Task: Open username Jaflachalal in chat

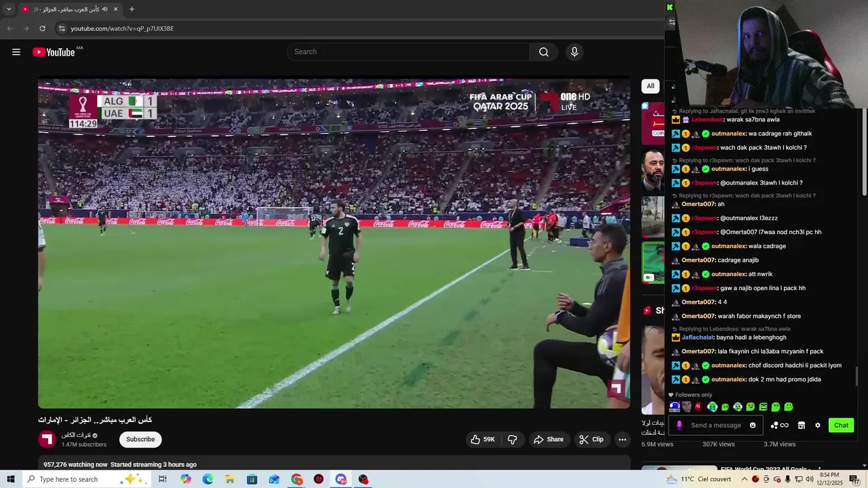Action: click(x=697, y=338)
